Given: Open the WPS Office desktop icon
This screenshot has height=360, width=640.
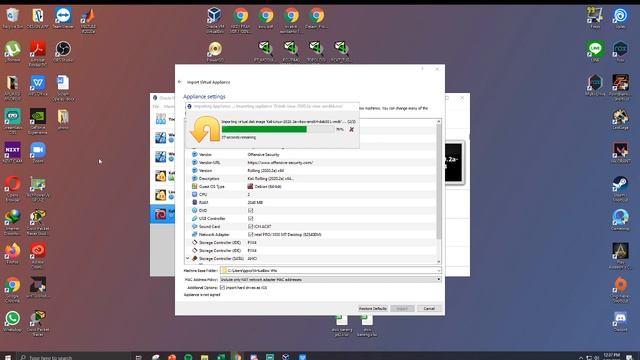Looking at the screenshot, I should click(38, 85).
